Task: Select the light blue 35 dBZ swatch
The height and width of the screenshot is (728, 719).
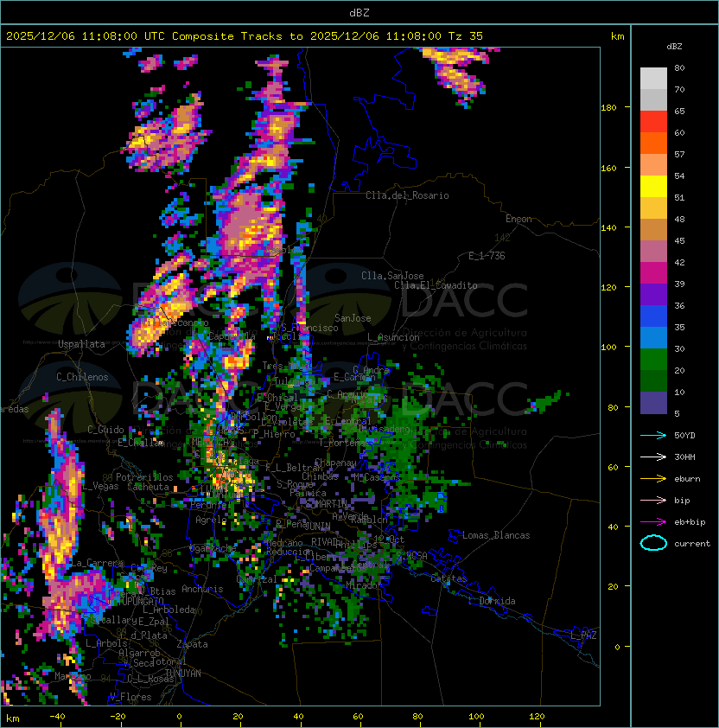Action: pos(653,337)
